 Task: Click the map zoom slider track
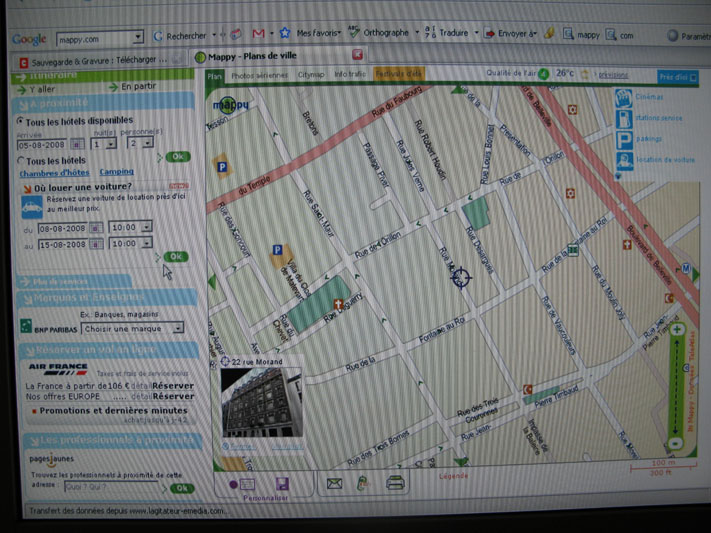point(676,386)
